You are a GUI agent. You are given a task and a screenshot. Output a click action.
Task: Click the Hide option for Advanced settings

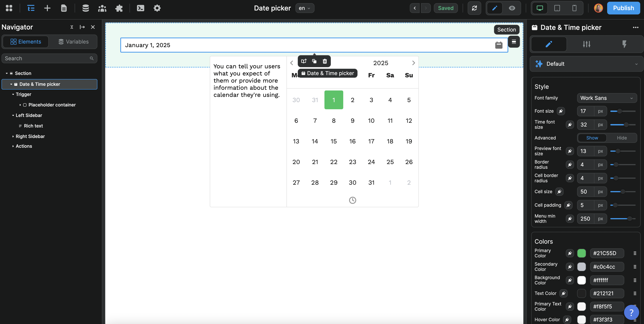(x=622, y=138)
